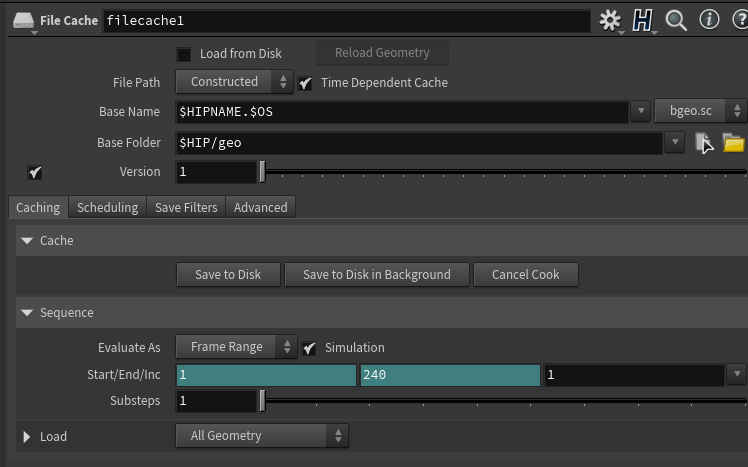Switch to the Scheduling tab
748x467 pixels.
(107, 208)
